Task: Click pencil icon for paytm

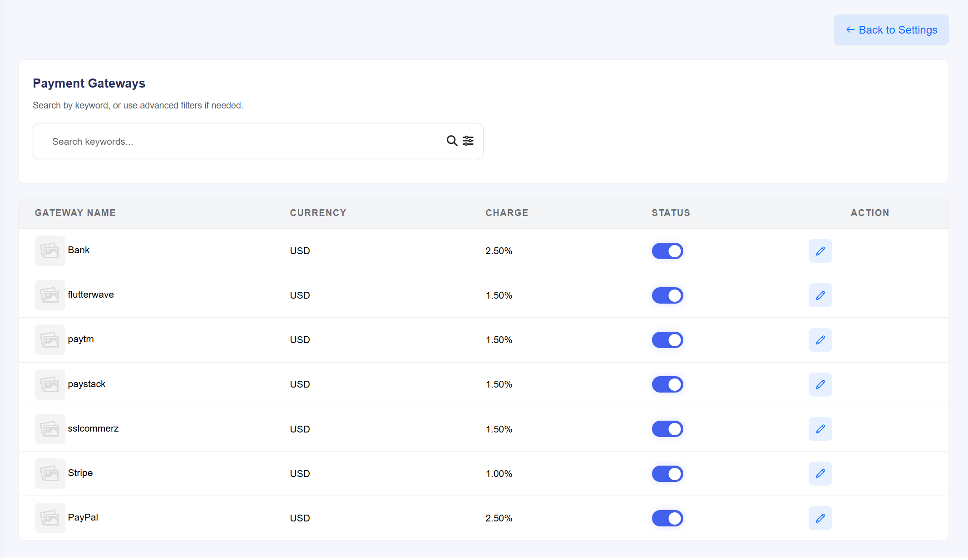Action: coord(820,340)
